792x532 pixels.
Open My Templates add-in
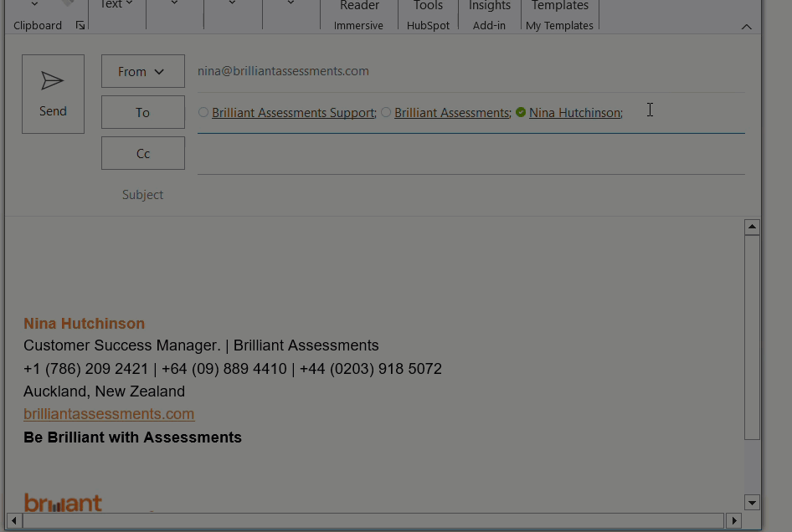tap(559, 14)
